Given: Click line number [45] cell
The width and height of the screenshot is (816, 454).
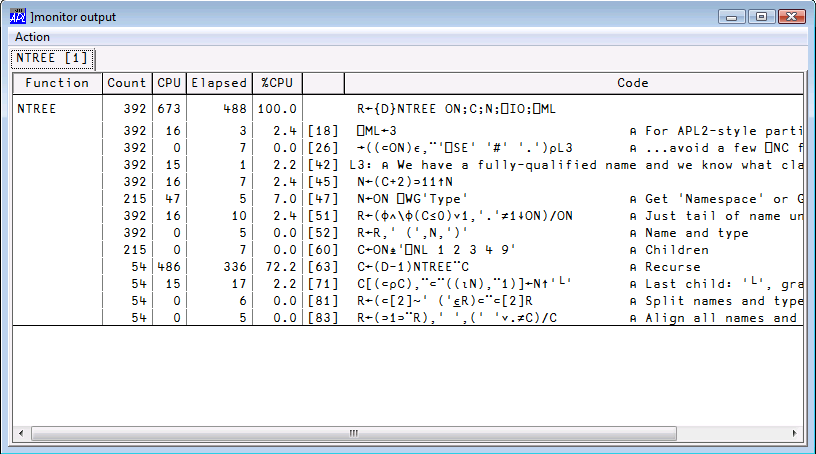Looking at the screenshot, I should [323, 182].
